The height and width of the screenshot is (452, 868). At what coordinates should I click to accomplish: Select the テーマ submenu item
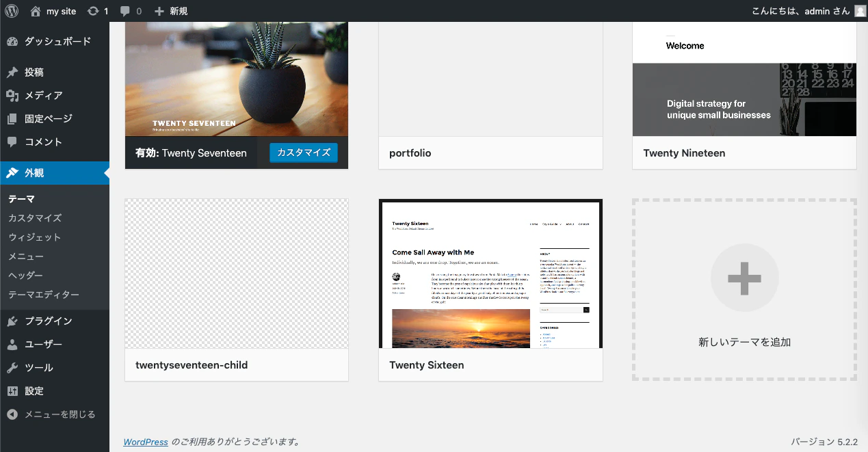pyautogui.click(x=21, y=199)
